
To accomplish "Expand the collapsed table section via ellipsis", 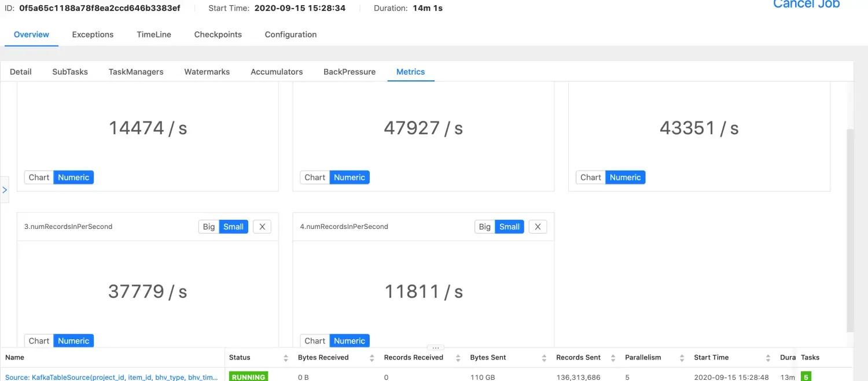I will 435,347.
